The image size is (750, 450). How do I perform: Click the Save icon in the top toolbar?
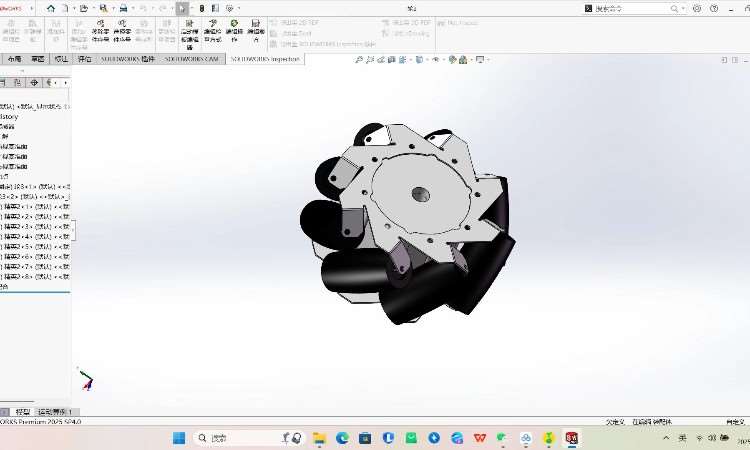click(x=103, y=8)
